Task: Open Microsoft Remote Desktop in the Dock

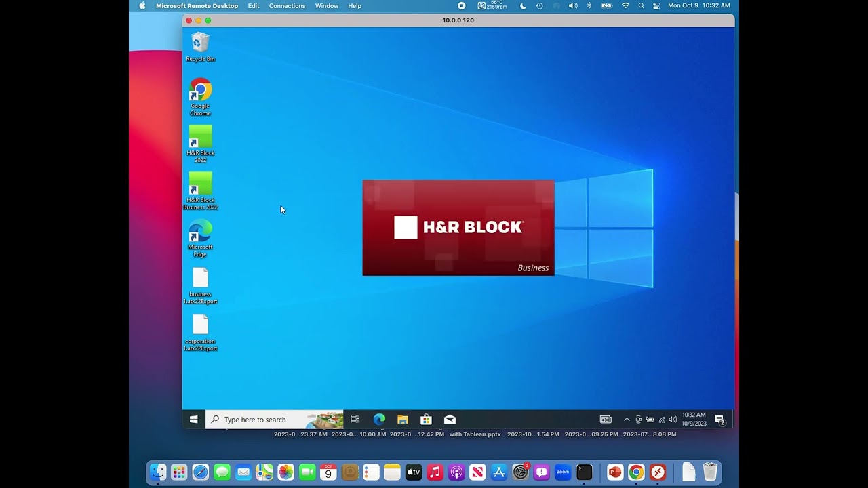Action: pyautogui.click(x=658, y=472)
